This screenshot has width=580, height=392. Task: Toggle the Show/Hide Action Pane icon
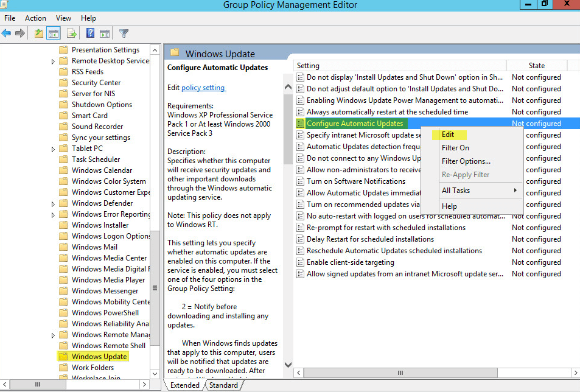[105, 33]
